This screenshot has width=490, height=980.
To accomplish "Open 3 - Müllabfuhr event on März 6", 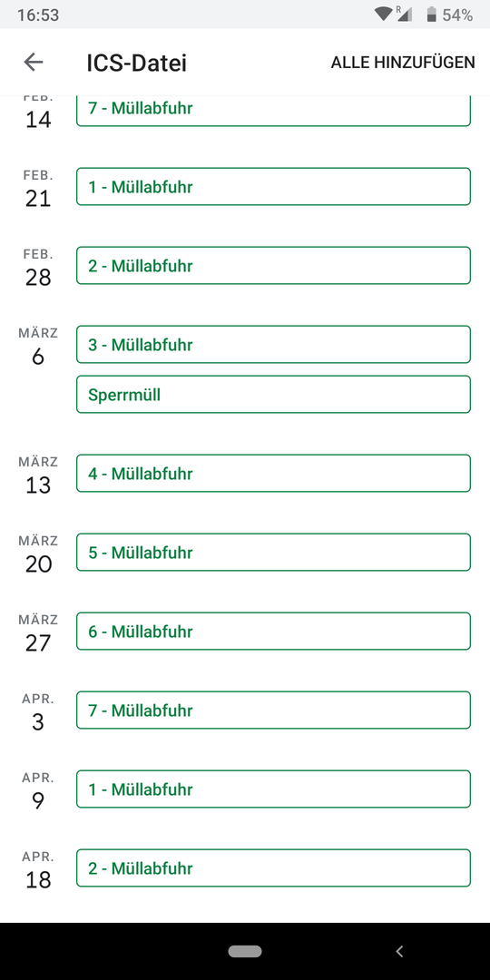I will (273, 345).
